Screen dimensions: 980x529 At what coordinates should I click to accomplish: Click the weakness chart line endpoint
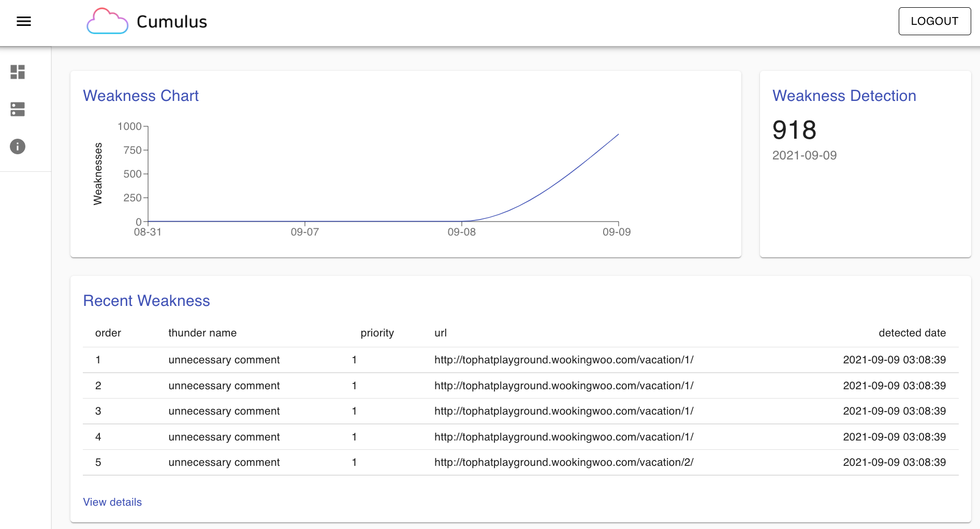(618, 135)
